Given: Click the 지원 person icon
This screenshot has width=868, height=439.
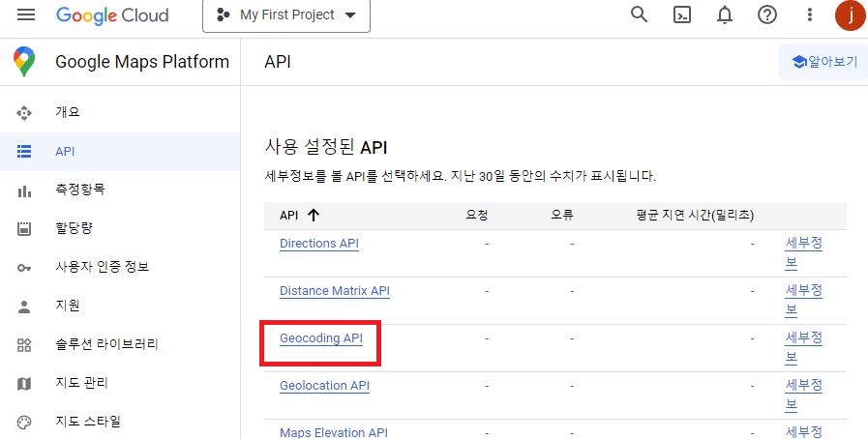Looking at the screenshot, I should pos(24,307).
